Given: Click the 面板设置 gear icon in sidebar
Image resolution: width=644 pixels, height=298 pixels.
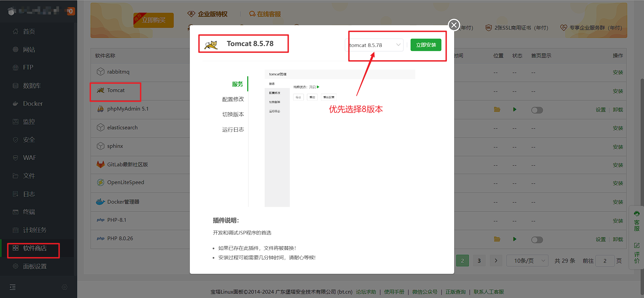Looking at the screenshot, I should (15, 266).
